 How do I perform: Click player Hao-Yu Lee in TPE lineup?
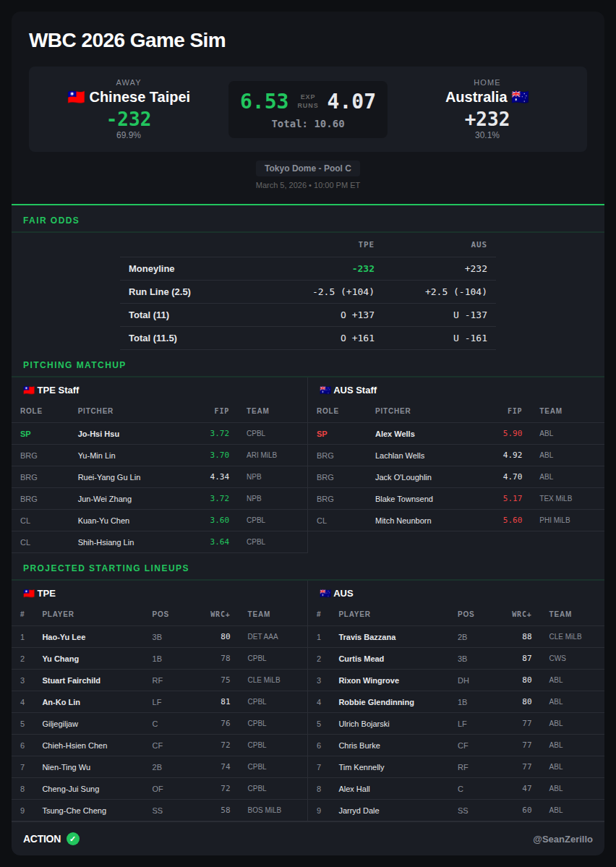point(64,637)
